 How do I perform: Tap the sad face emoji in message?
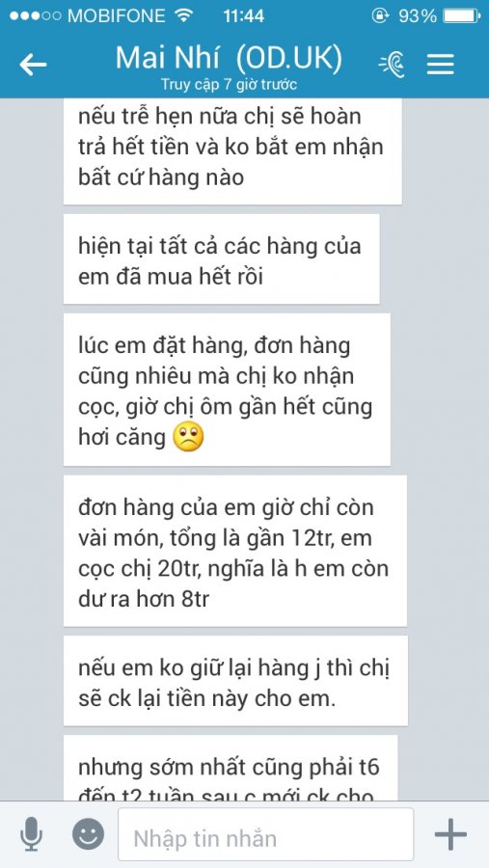(x=189, y=436)
